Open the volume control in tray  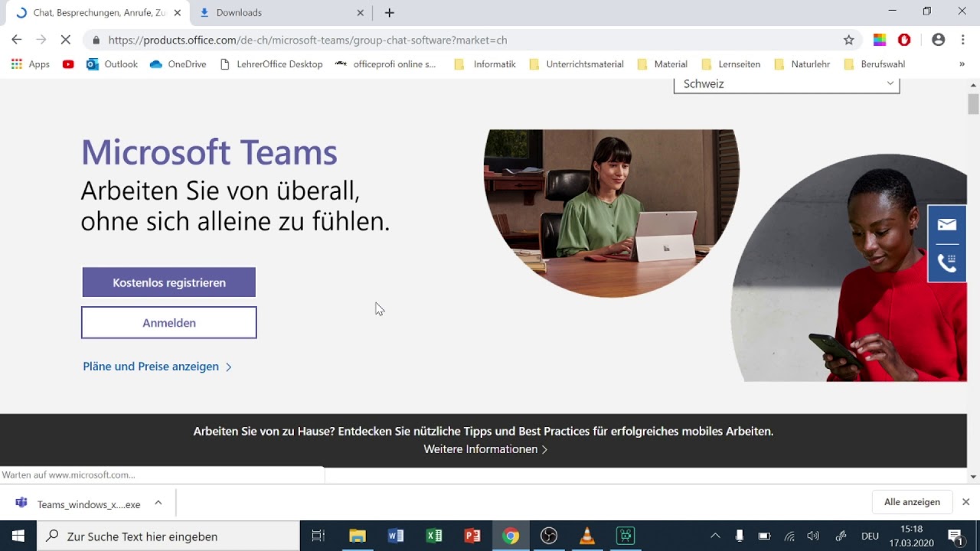pos(813,536)
